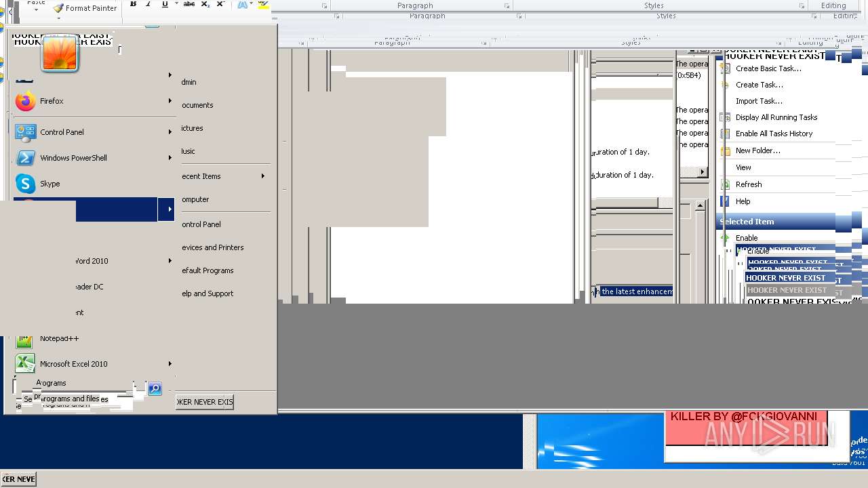Toggle Bold formatting in Word ribbon

click(x=133, y=4)
